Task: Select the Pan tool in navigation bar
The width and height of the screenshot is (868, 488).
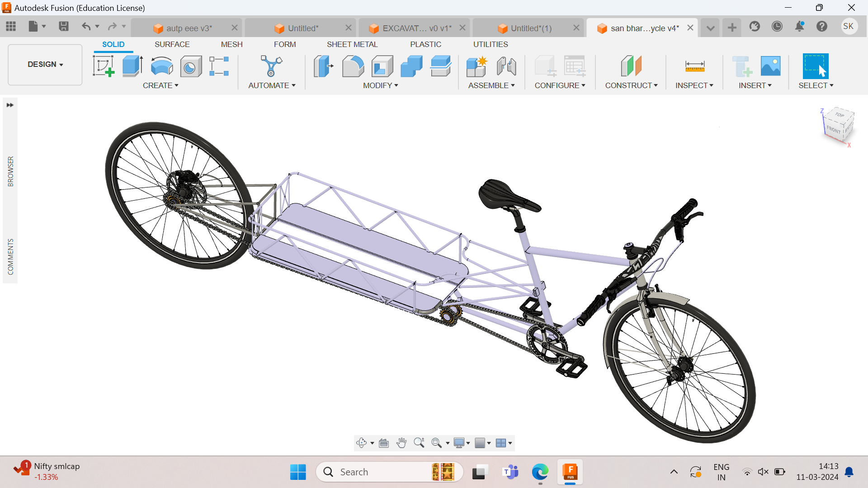Action: 401,443
